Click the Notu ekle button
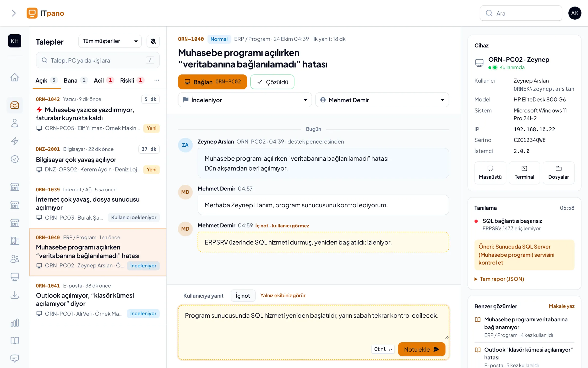 421,349
